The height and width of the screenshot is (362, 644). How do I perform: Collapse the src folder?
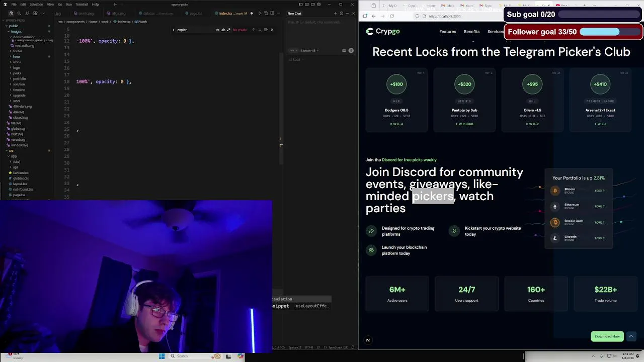click(x=11, y=150)
